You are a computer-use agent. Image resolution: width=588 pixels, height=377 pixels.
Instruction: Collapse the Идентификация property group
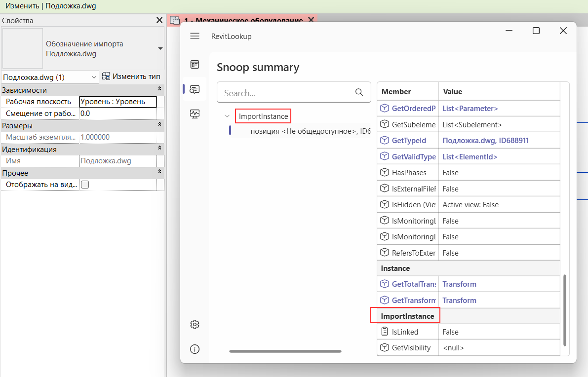(160, 148)
